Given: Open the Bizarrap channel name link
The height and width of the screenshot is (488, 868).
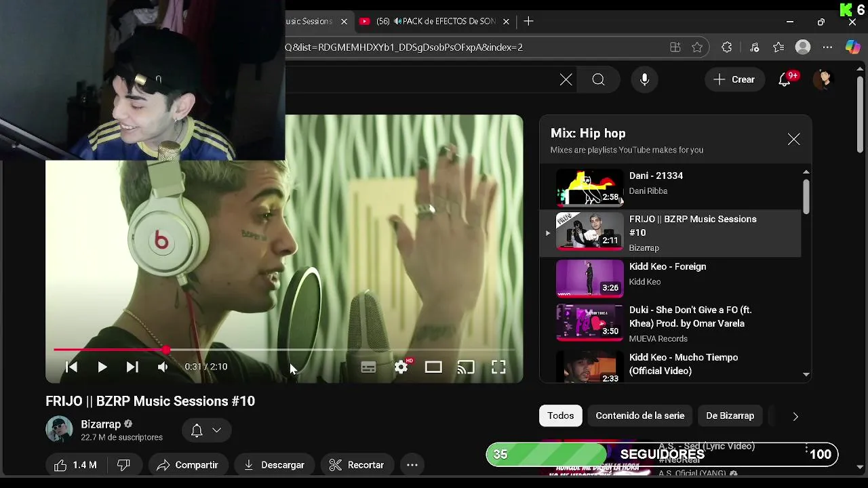Looking at the screenshot, I should [x=100, y=424].
